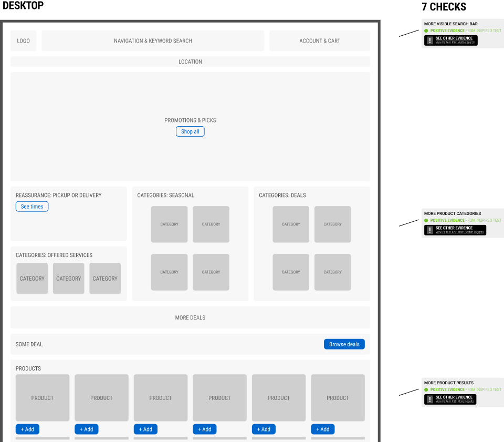Open the Account & Cart section
The height and width of the screenshot is (442, 504).
tap(319, 41)
